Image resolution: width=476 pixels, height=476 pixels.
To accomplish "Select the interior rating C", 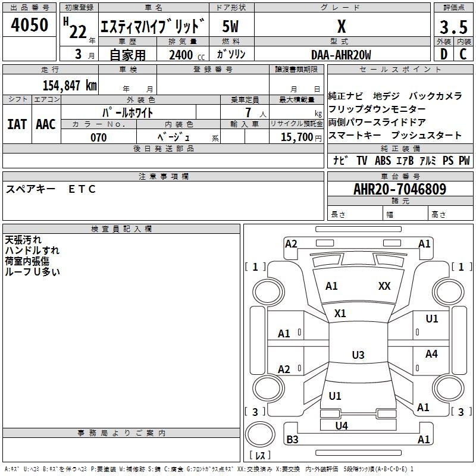I will pyautogui.click(x=463, y=54).
